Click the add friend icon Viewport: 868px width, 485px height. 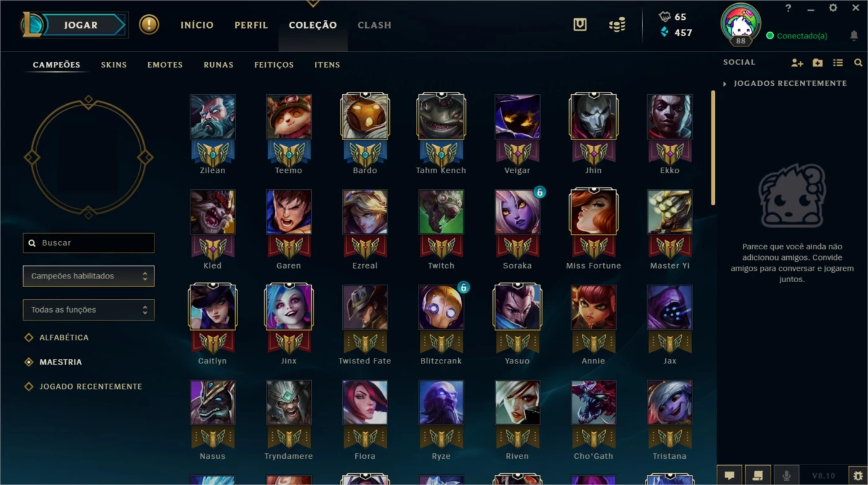point(797,63)
